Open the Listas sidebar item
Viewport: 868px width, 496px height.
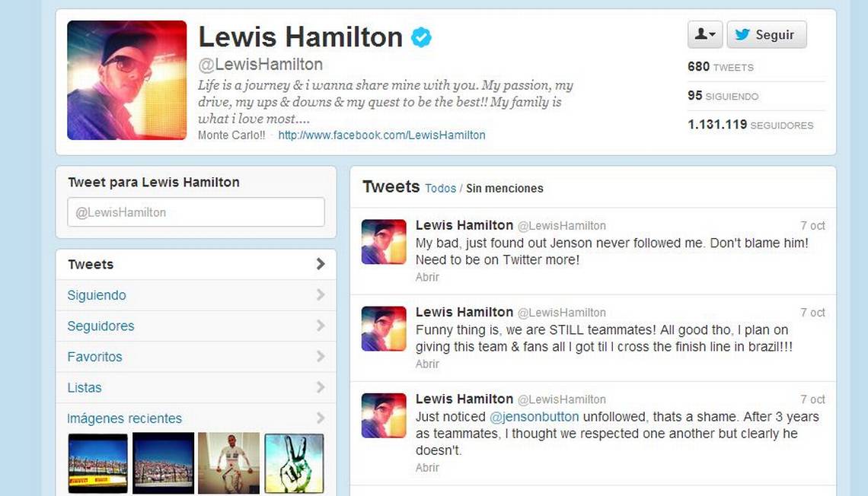click(196, 388)
